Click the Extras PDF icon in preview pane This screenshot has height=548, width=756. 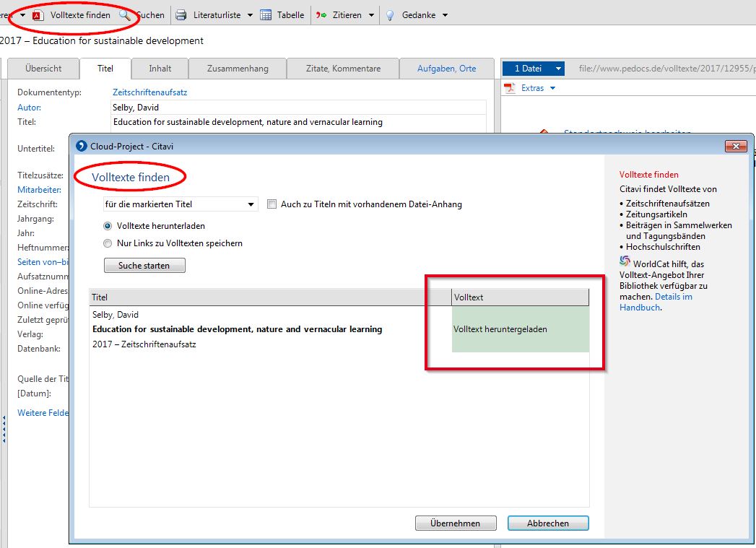510,87
